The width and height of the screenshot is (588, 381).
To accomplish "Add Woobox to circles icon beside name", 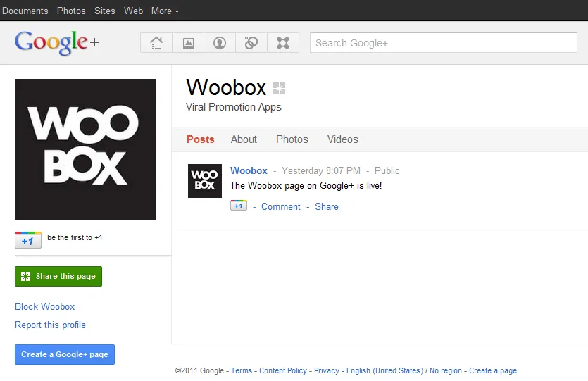I will click(279, 89).
